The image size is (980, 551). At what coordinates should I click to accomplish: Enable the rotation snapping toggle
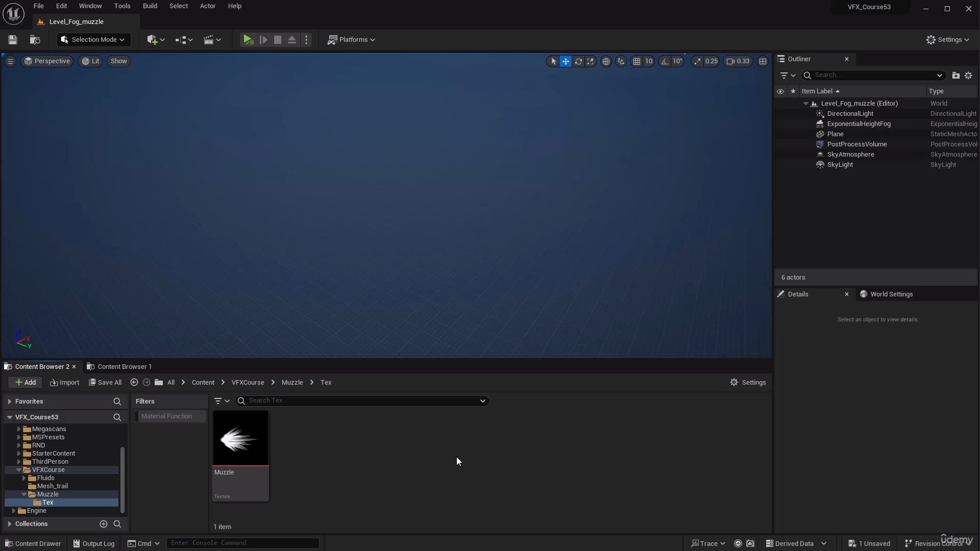pyautogui.click(x=664, y=61)
